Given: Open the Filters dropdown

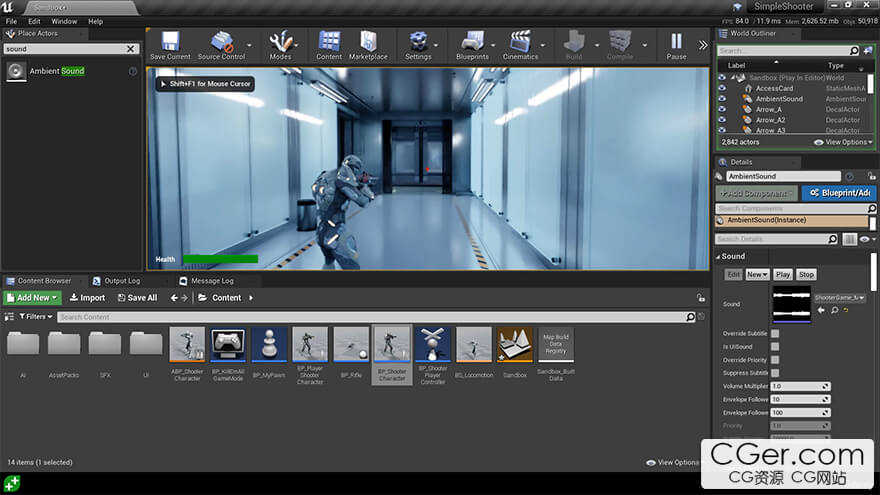Looking at the screenshot, I should 36,317.
